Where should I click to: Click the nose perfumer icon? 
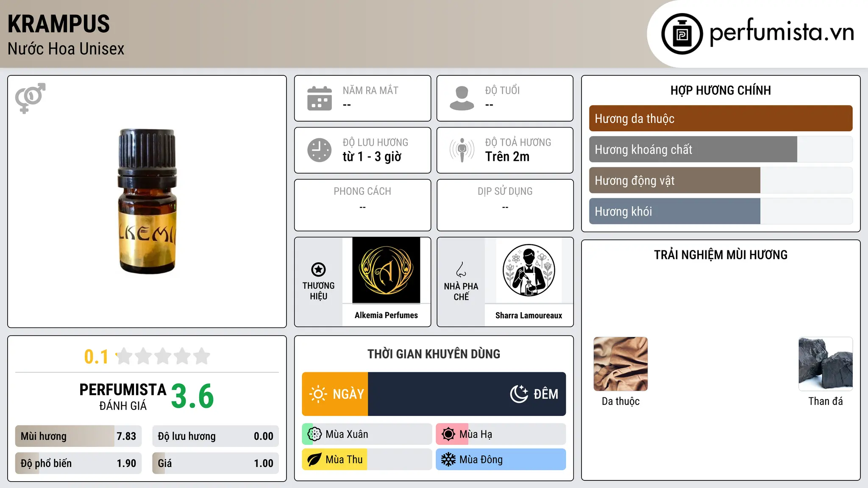461,269
